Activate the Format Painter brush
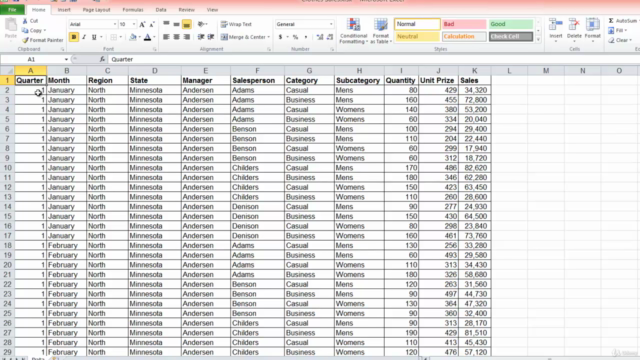The height and width of the screenshot is (360, 640). 25,40
